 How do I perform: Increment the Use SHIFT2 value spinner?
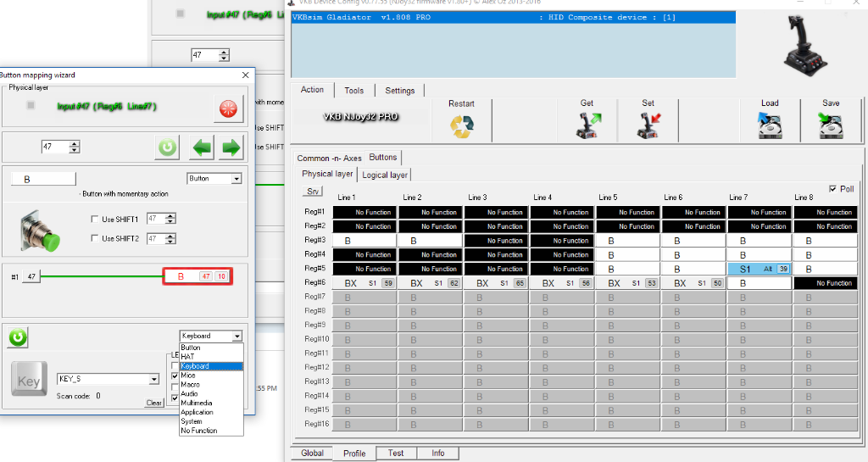[x=170, y=236]
